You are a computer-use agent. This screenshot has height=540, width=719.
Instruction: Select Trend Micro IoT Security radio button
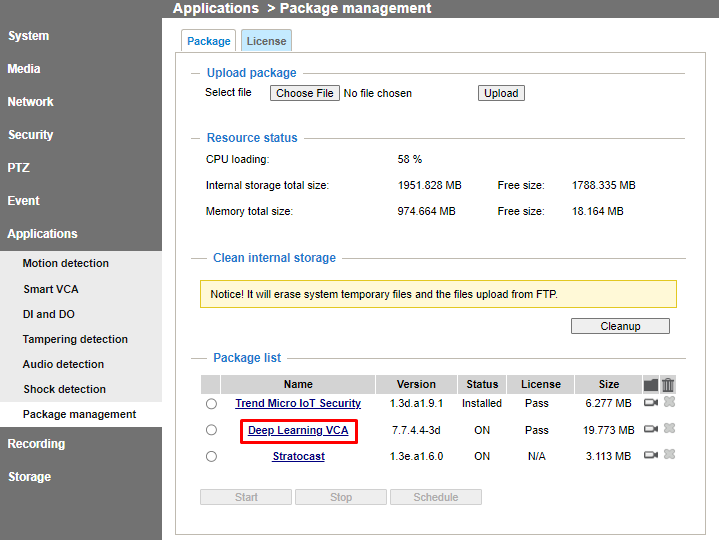click(x=211, y=404)
